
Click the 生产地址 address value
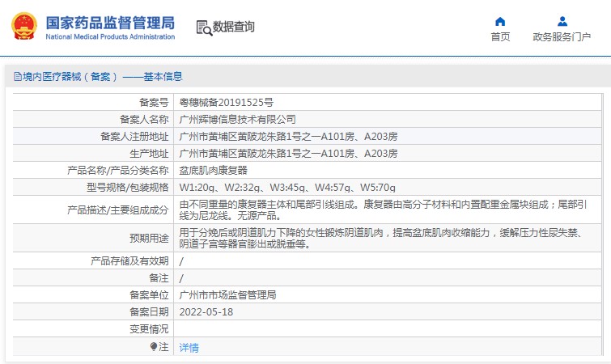[x=288, y=154]
